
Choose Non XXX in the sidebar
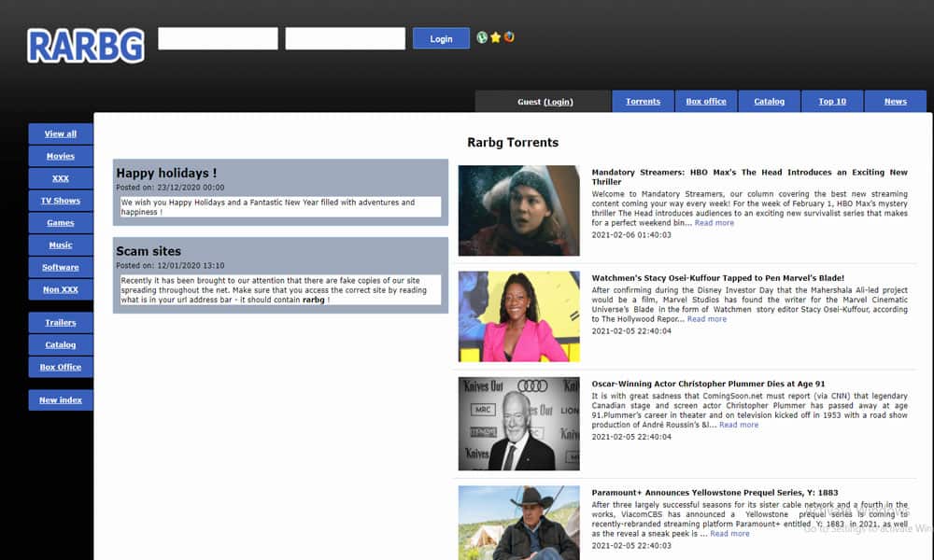tap(61, 289)
